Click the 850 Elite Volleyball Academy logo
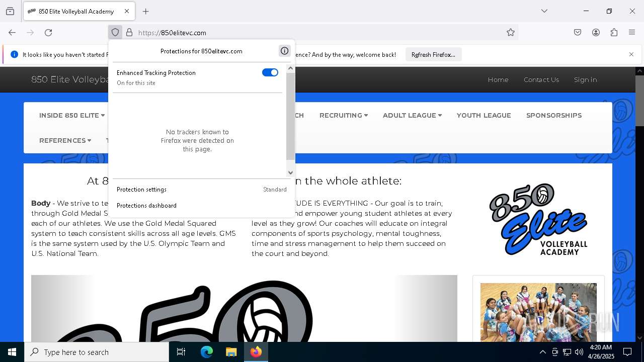644x362 pixels. coord(538,219)
